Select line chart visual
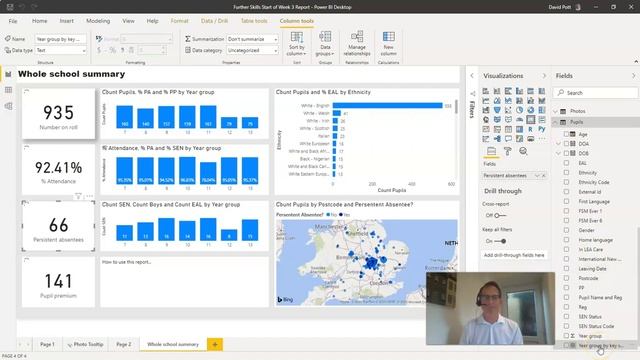This screenshot has height=360, width=640. [x=486, y=100]
